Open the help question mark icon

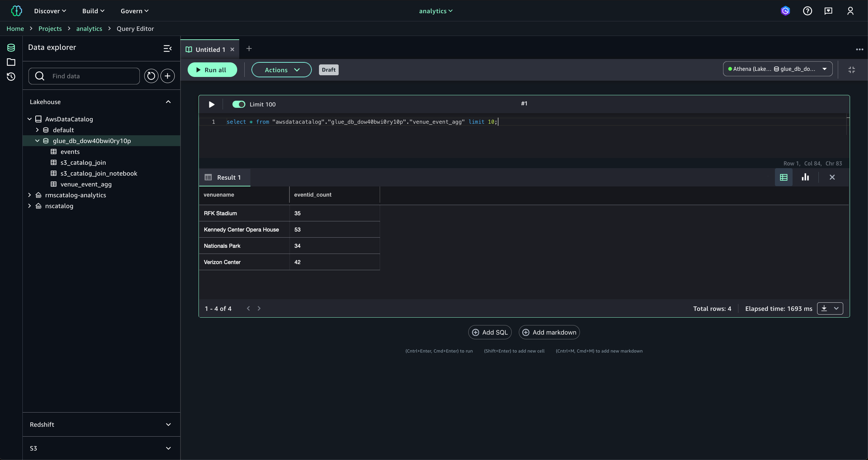807,11
